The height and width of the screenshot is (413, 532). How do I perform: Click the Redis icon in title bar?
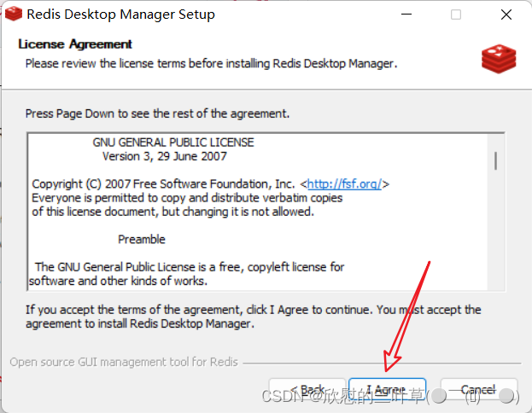click(x=13, y=14)
